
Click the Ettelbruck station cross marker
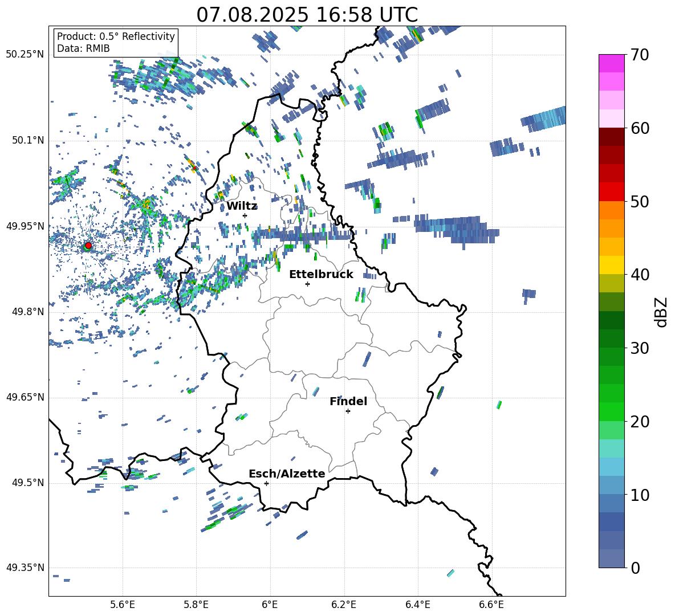307,284
